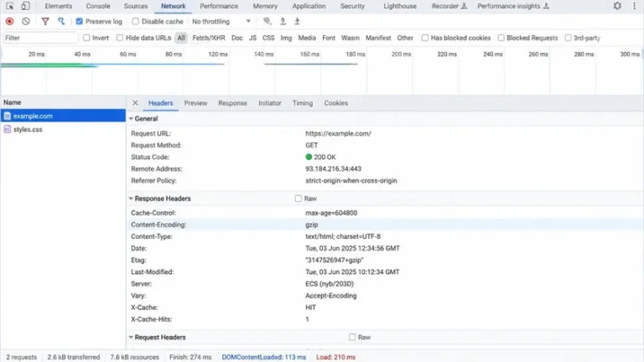This screenshot has width=644, height=362.
Task: Click the example.com document icon
Action: 8,116
